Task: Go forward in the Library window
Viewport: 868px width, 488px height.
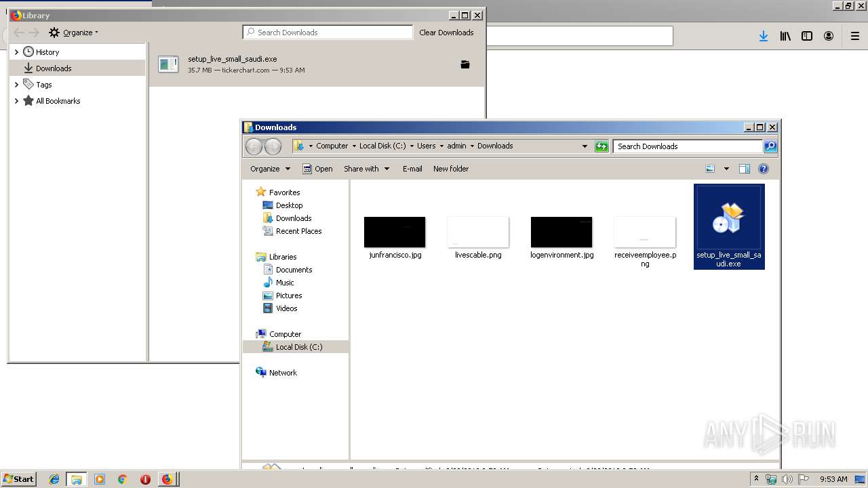Action: [x=34, y=33]
